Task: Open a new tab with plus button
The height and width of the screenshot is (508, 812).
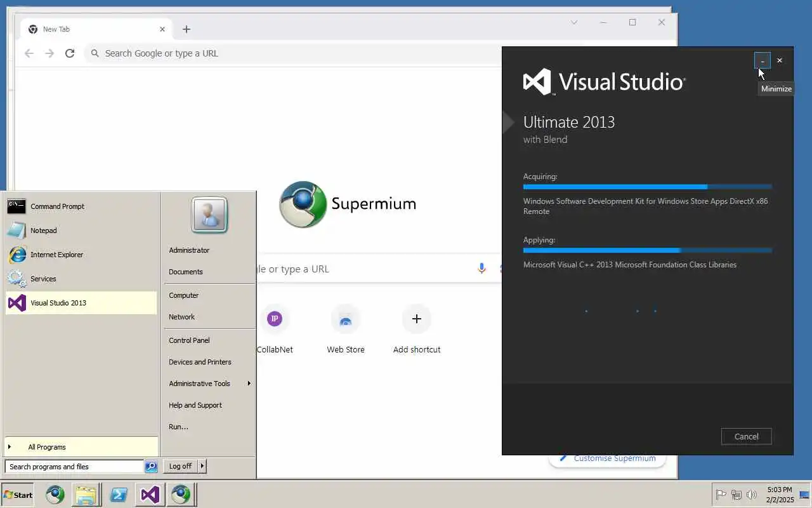Action: tap(186, 29)
